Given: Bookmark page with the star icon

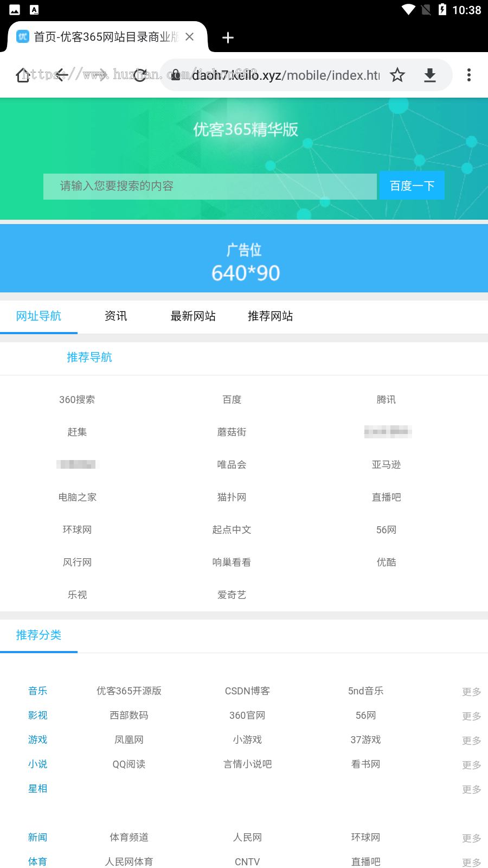Looking at the screenshot, I should coord(397,75).
